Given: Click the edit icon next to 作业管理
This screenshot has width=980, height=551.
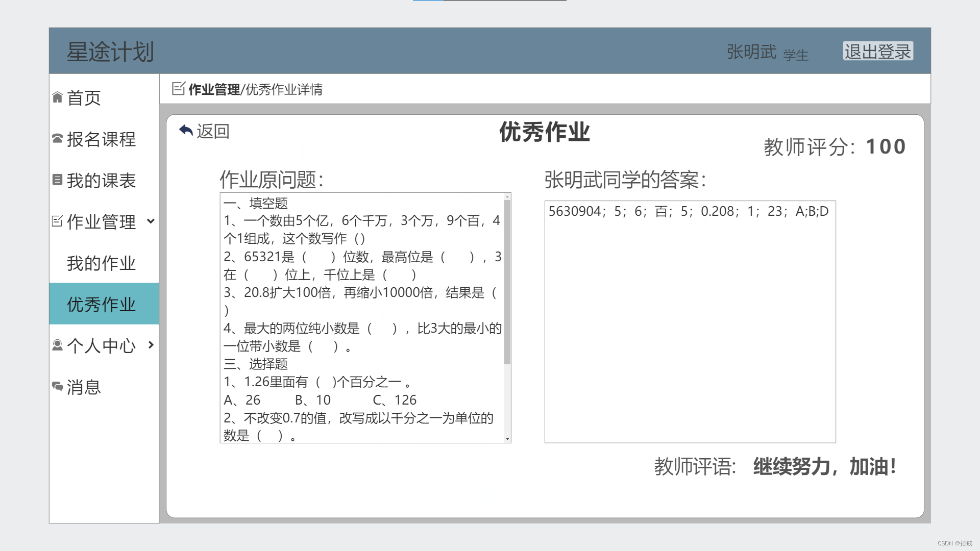Looking at the screenshot, I should [x=57, y=221].
